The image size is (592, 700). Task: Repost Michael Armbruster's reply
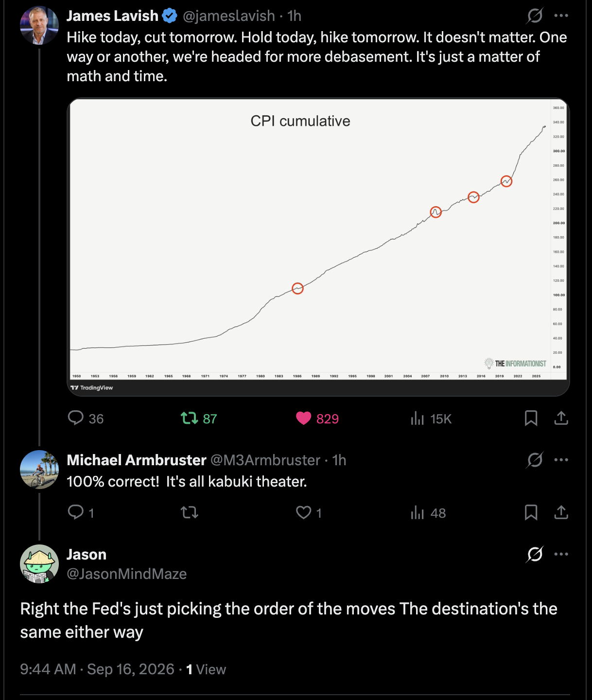pyautogui.click(x=189, y=512)
